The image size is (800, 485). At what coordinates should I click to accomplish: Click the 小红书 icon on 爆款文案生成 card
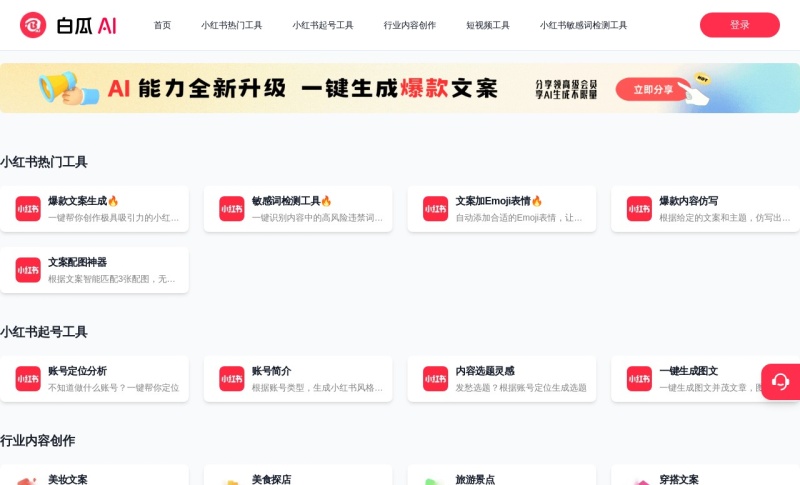pos(28,209)
